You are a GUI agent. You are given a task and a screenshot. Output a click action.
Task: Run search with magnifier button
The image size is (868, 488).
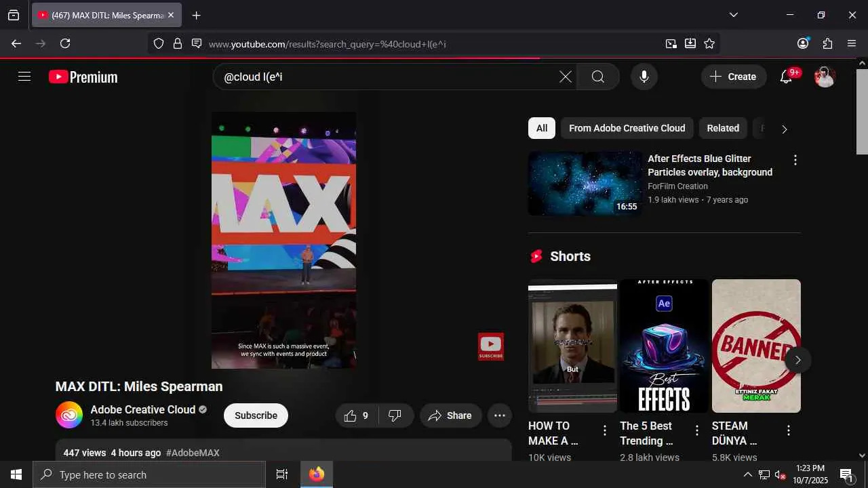[597, 77]
